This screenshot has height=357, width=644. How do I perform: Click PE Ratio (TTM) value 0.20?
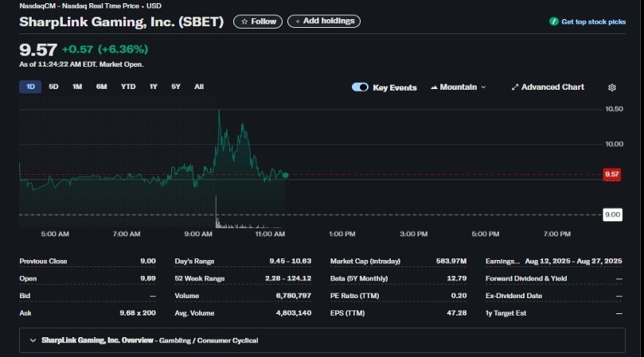[x=459, y=296]
